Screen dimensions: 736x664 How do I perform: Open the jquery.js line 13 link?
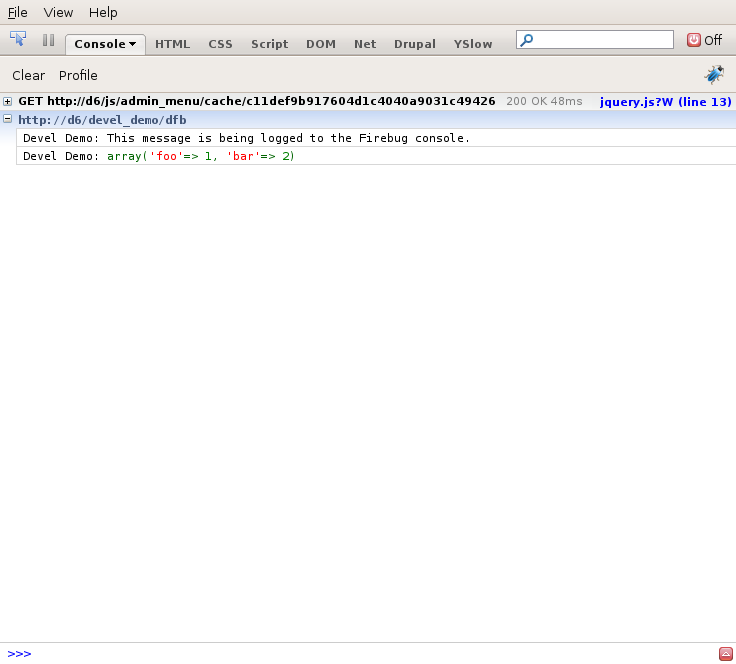pyautogui.click(x=665, y=102)
